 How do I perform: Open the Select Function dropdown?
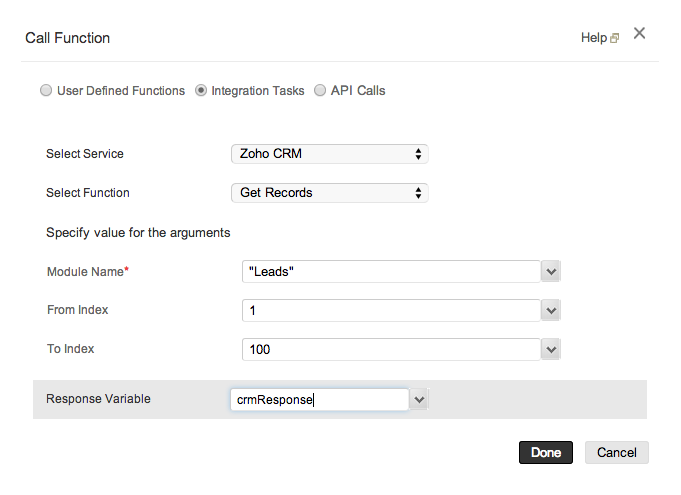coord(329,193)
